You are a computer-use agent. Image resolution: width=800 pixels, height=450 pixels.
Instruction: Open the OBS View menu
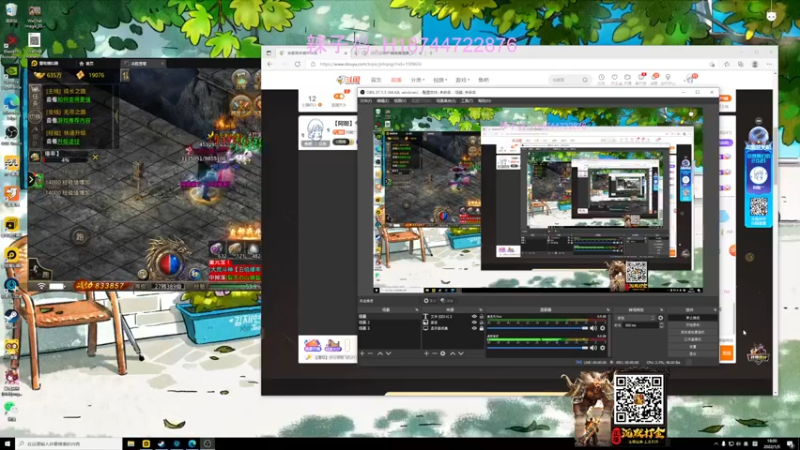coord(399,101)
